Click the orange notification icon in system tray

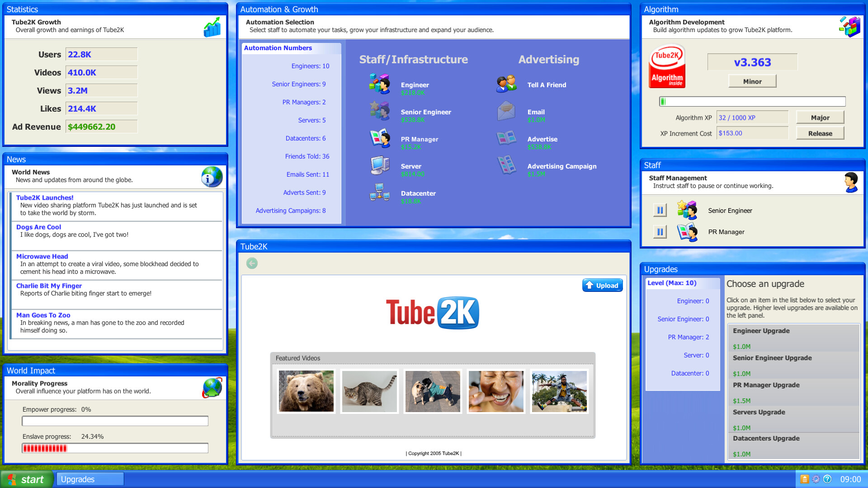pyautogui.click(x=805, y=479)
